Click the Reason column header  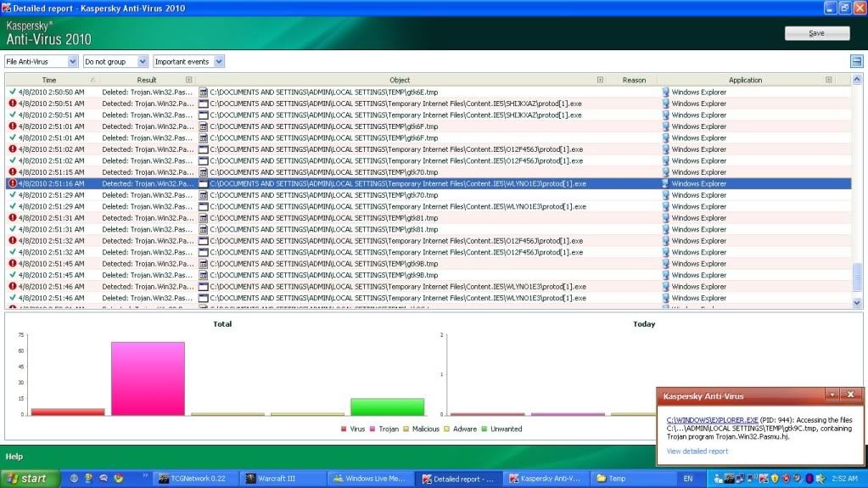tap(633, 80)
